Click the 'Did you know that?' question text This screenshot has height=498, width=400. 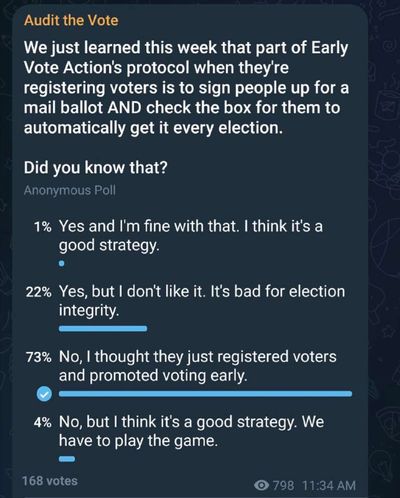[x=95, y=167]
